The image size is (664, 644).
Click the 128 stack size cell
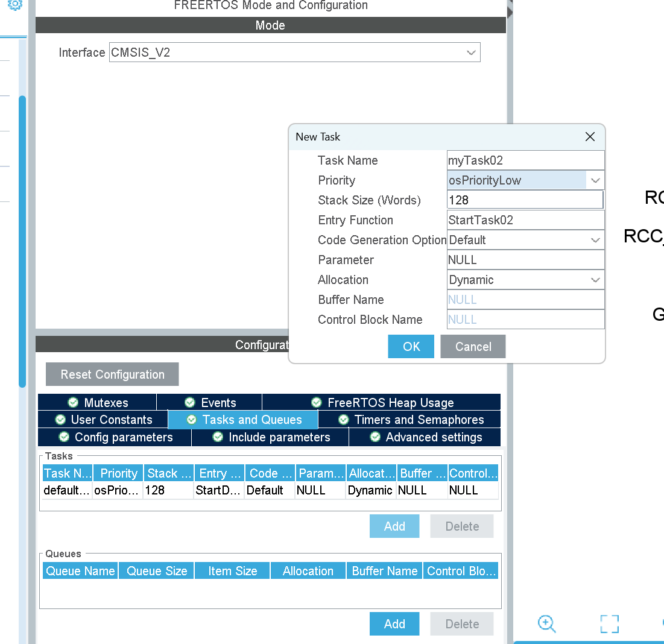[169, 490]
